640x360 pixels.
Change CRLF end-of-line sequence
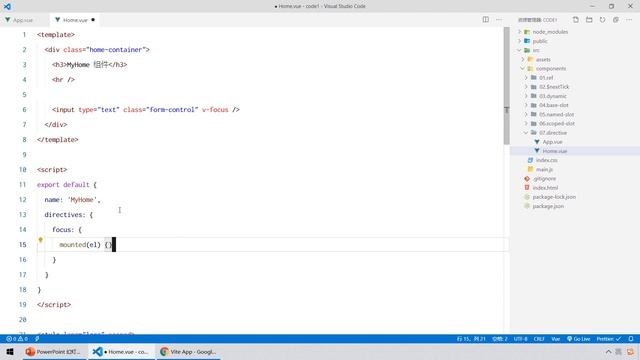539,339
